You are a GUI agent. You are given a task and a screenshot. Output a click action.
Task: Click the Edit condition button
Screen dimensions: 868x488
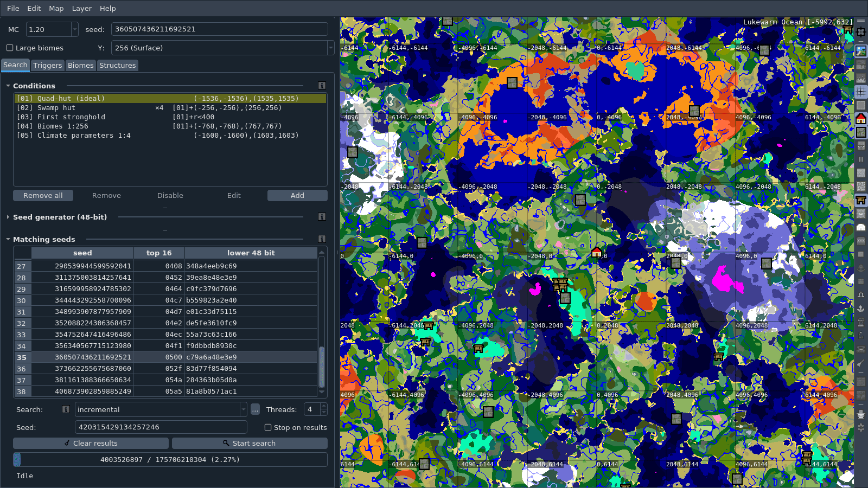234,195
